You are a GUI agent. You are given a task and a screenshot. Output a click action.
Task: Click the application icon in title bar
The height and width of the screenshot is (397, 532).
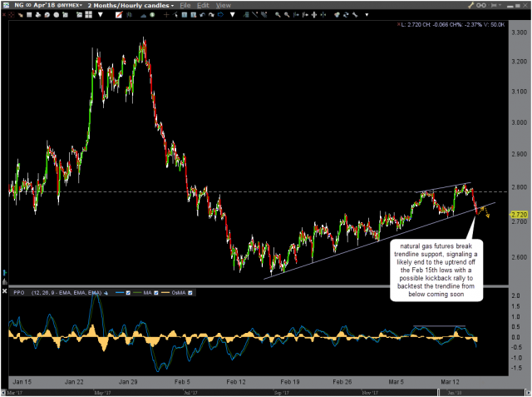pyautogui.click(x=6, y=6)
